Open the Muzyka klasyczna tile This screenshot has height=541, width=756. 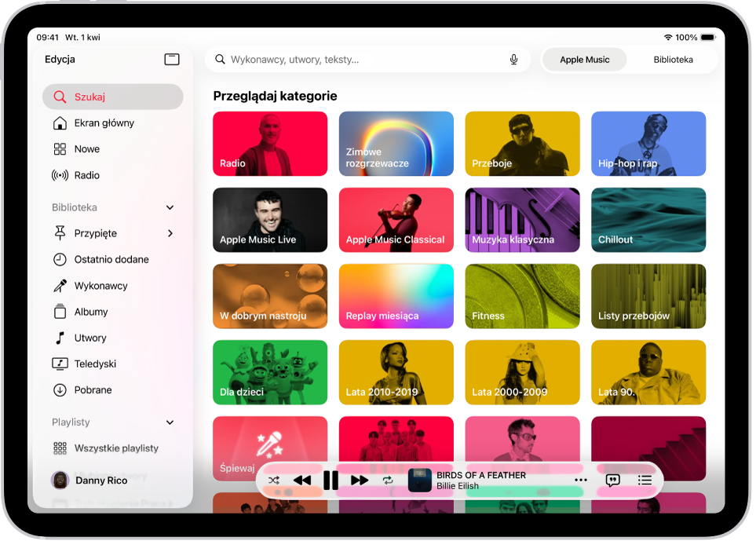[523, 220]
